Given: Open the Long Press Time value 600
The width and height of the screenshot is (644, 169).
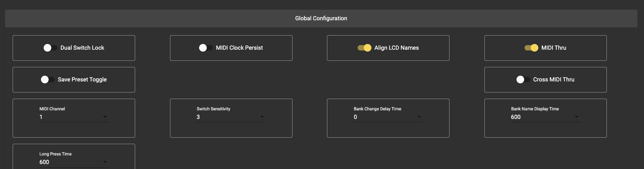Looking at the screenshot, I should (x=69, y=162).
